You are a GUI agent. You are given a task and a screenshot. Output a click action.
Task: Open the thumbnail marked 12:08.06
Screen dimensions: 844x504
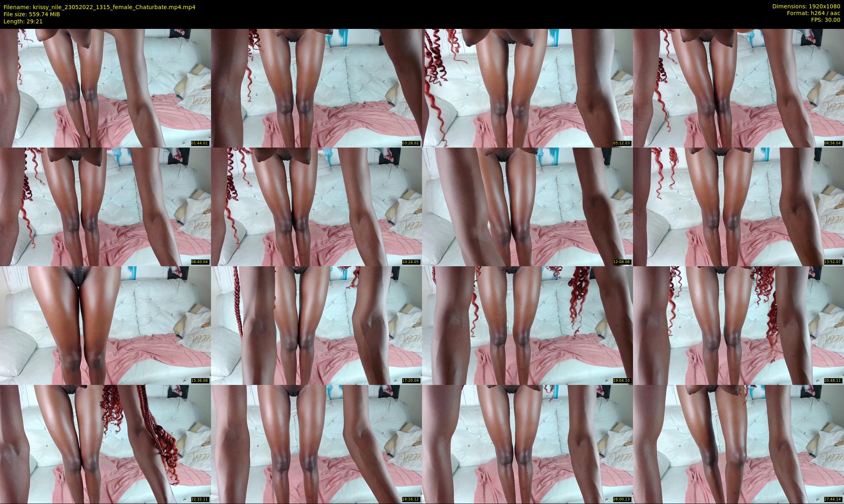click(527, 207)
